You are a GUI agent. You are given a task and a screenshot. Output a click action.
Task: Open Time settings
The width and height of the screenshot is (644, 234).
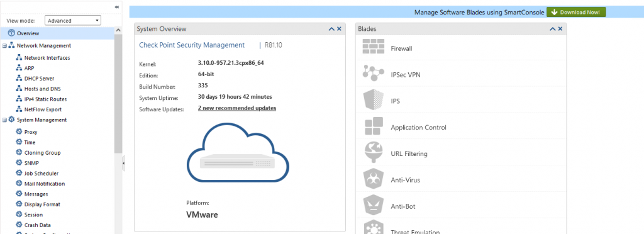[x=30, y=142]
